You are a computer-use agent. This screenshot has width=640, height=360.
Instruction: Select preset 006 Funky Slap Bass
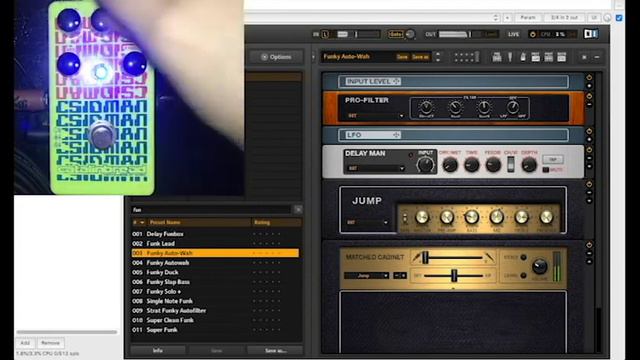pyautogui.click(x=215, y=282)
